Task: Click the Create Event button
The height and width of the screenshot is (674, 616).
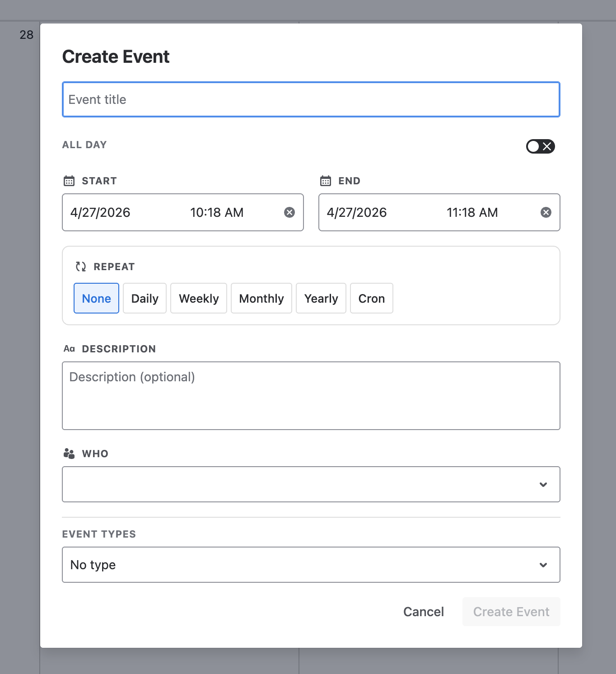Action: click(511, 612)
